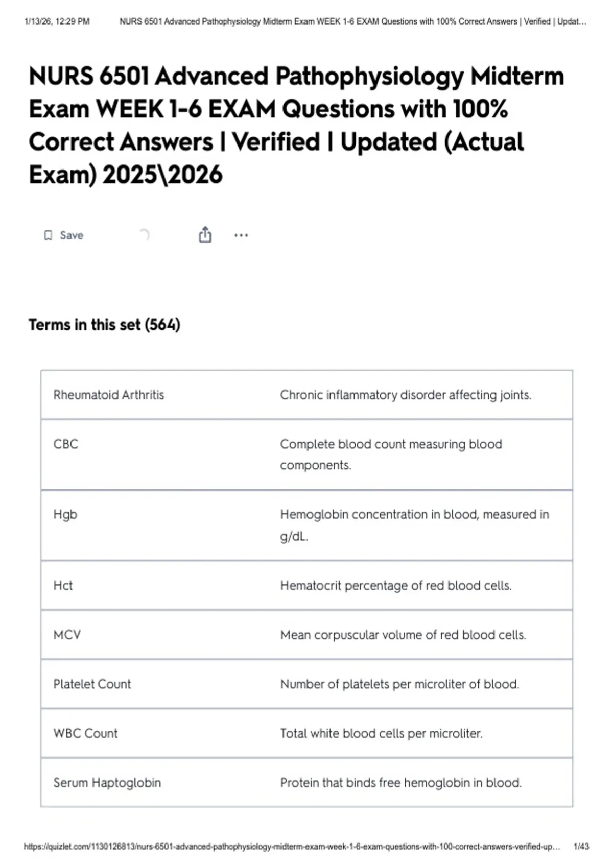This screenshot has width=613, height=868.
Task: Click the Save button label
Action: [72, 235]
